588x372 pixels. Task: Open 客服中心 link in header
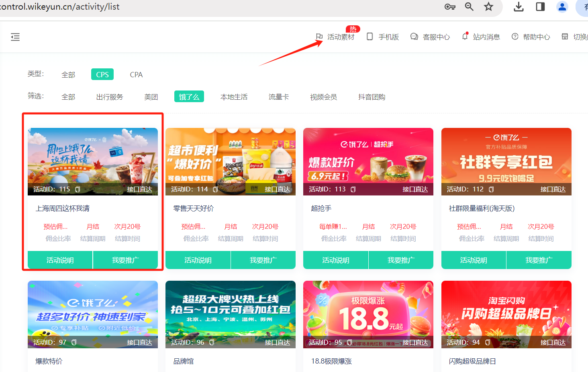tap(436, 37)
